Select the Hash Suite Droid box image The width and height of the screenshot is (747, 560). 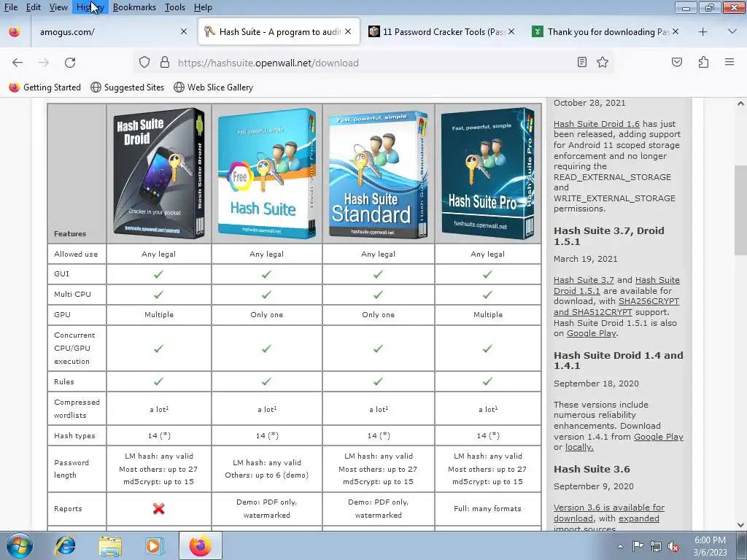(x=159, y=173)
